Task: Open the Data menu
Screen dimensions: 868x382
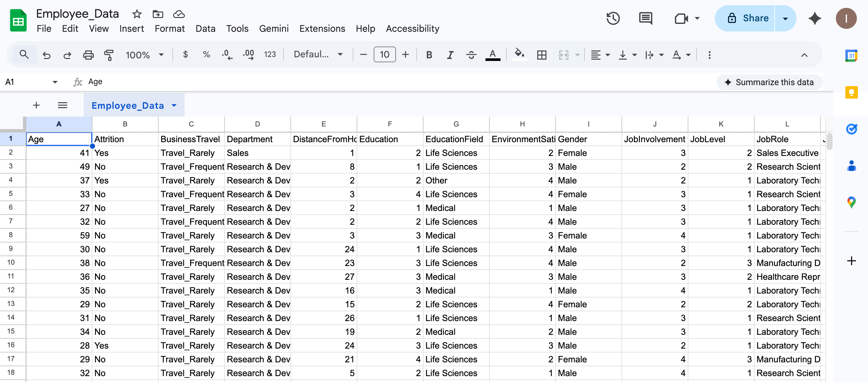Action: click(205, 29)
